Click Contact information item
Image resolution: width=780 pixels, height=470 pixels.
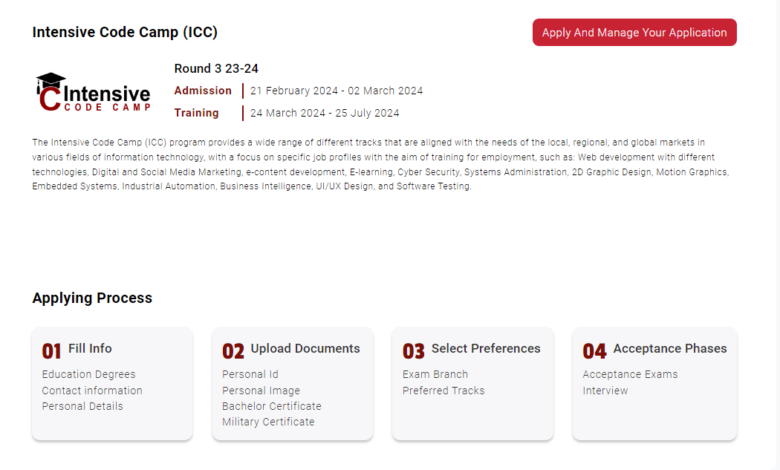[92, 390]
